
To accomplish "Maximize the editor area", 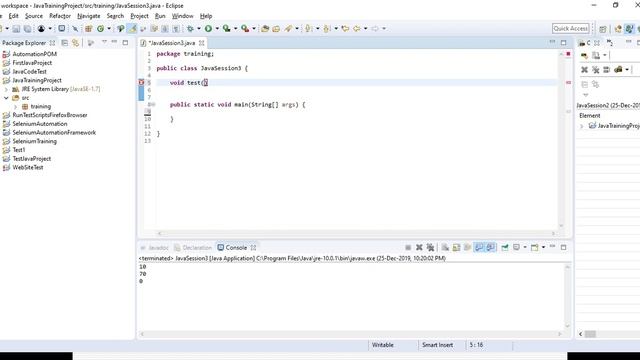I will [564, 42].
